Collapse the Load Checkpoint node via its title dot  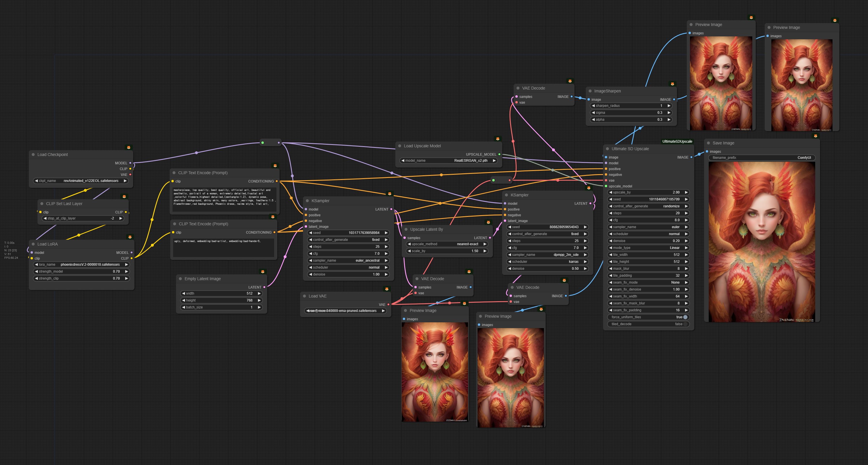click(33, 155)
